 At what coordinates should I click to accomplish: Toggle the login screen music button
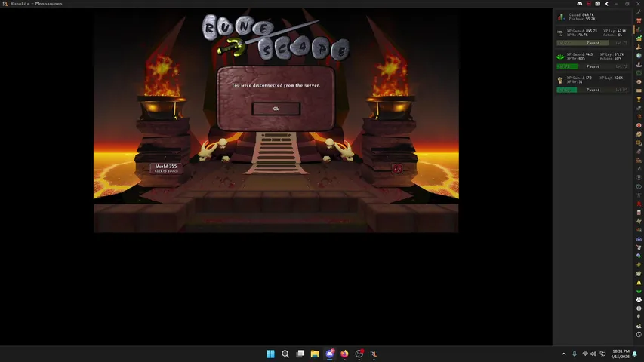[397, 168]
